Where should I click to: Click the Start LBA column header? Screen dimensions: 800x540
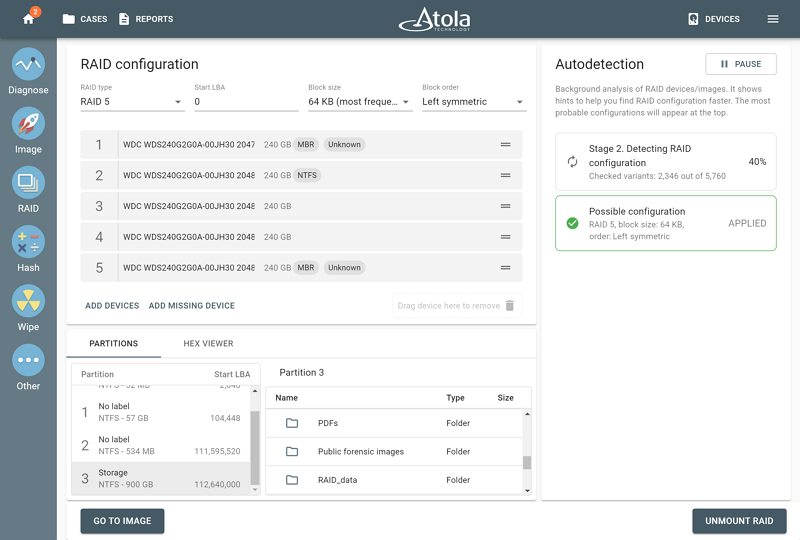coord(232,374)
